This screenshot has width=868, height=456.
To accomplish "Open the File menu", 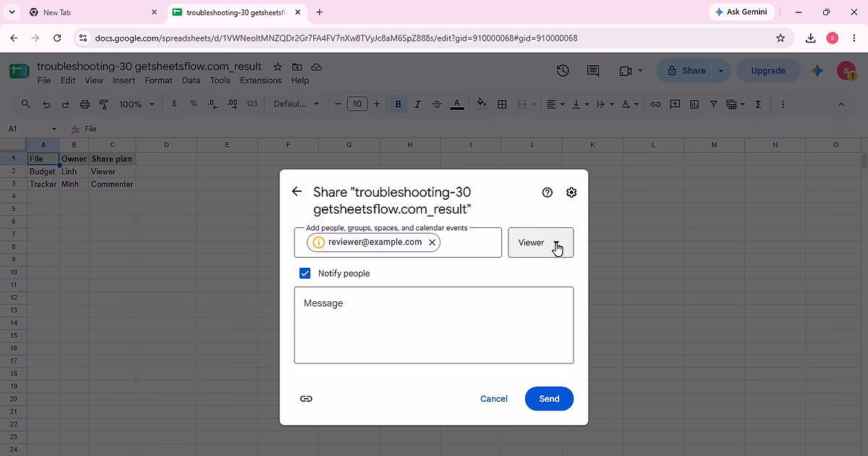I will (x=44, y=80).
